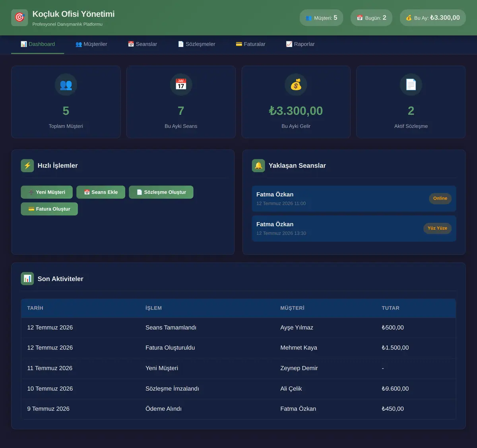Click the chart icon beside Son Aktiviteler
The height and width of the screenshot is (448, 477).
(27, 279)
